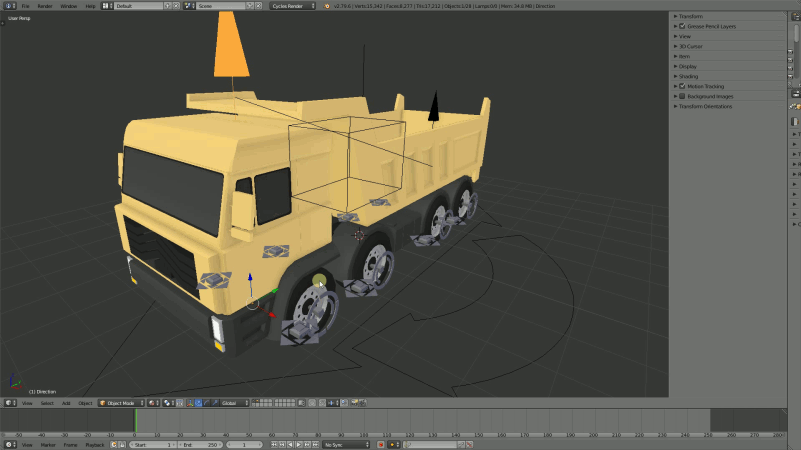This screenshot has height=450, width=801.
Task: Open the Frame menu
Action: tap(70, 445)
